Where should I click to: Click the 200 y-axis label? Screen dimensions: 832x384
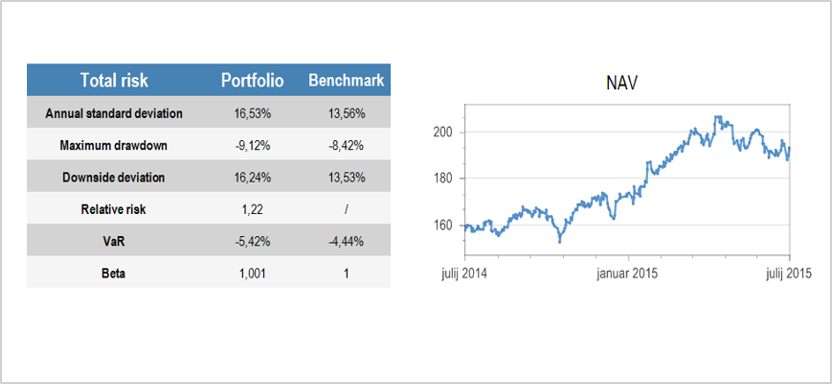click(442, 132)
